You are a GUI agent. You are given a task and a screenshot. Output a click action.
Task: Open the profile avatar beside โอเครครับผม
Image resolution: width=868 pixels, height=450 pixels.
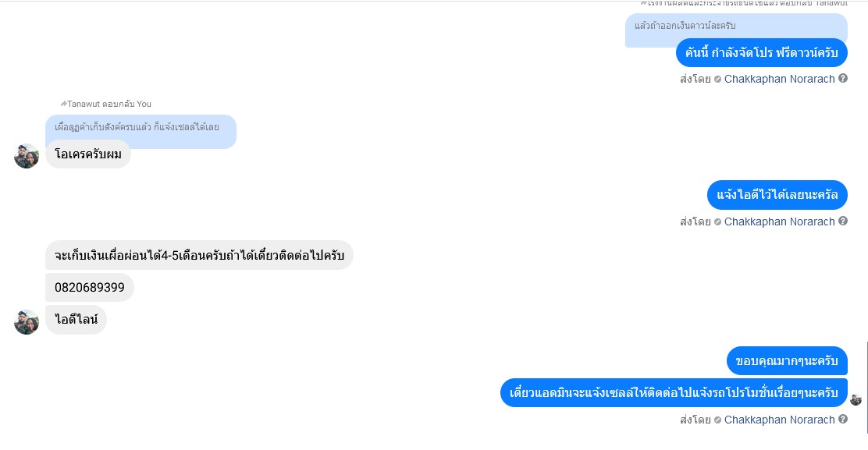tap(27, 156)
